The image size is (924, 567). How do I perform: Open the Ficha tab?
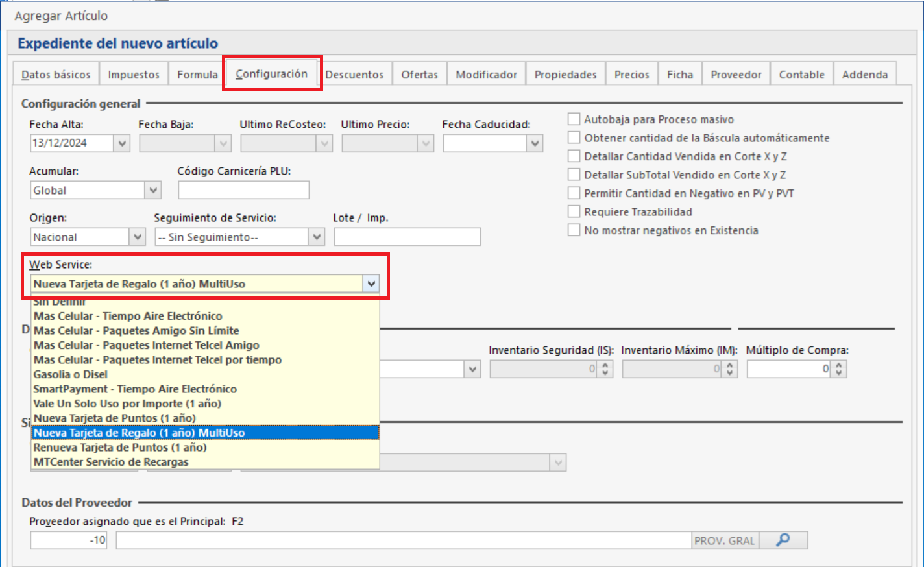[680, 75]
